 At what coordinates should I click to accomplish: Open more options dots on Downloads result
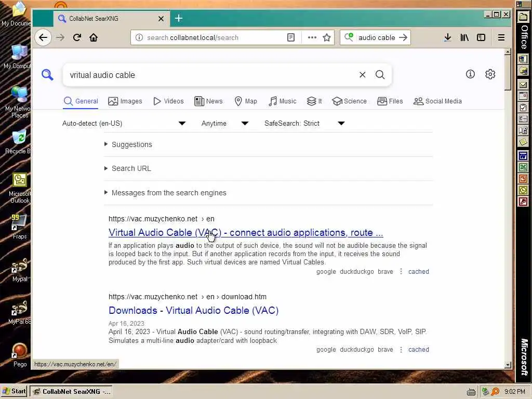[401, 350]
